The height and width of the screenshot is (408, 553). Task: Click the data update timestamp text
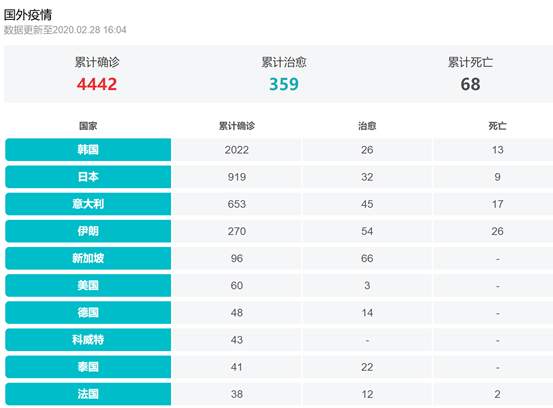point(65,30)
